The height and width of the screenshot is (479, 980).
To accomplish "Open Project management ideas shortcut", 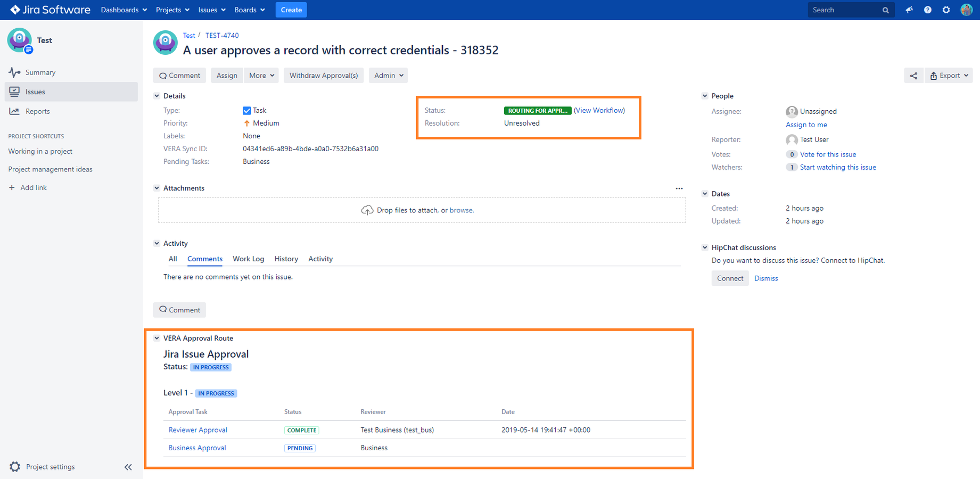I will click(x=51, y=169).
